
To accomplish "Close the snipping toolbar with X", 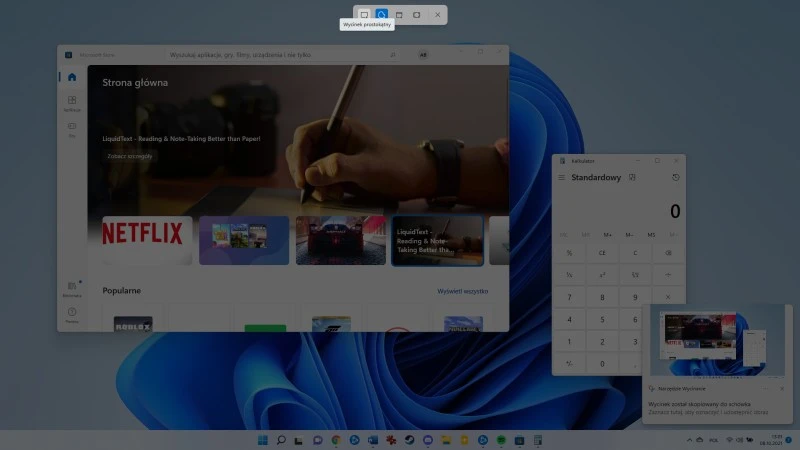I will [437, 15].
